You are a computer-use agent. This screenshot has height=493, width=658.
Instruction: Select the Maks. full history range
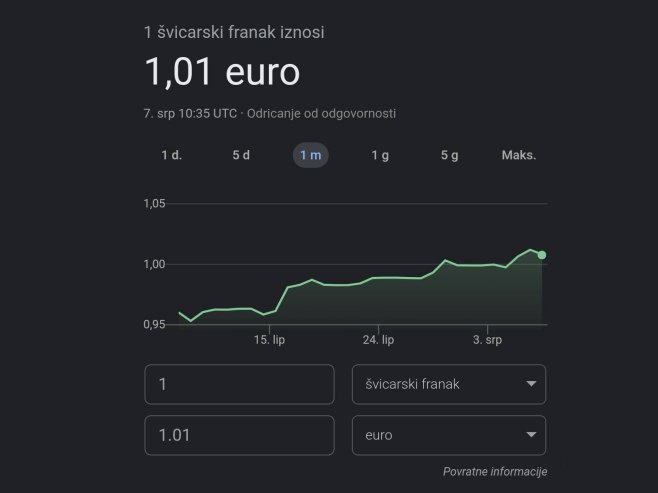pos(519,155)
